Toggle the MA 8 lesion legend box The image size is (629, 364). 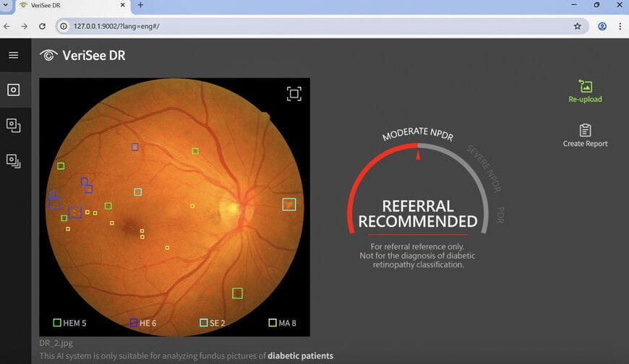273,323
